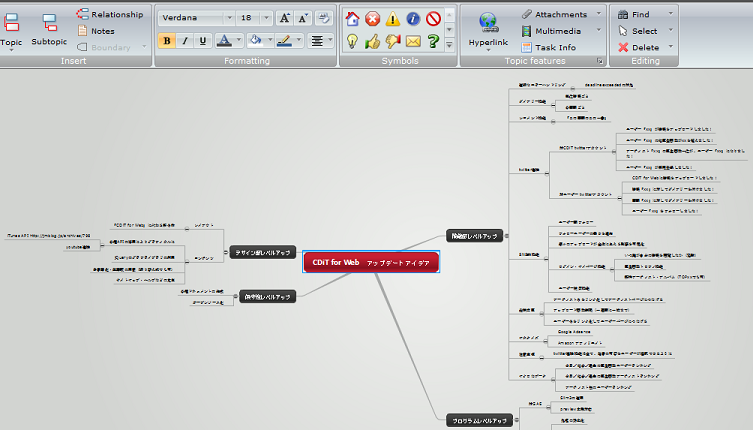Apply the fill color paint bucket swatch
The image size is (753, 430).
tap(256, 41)
